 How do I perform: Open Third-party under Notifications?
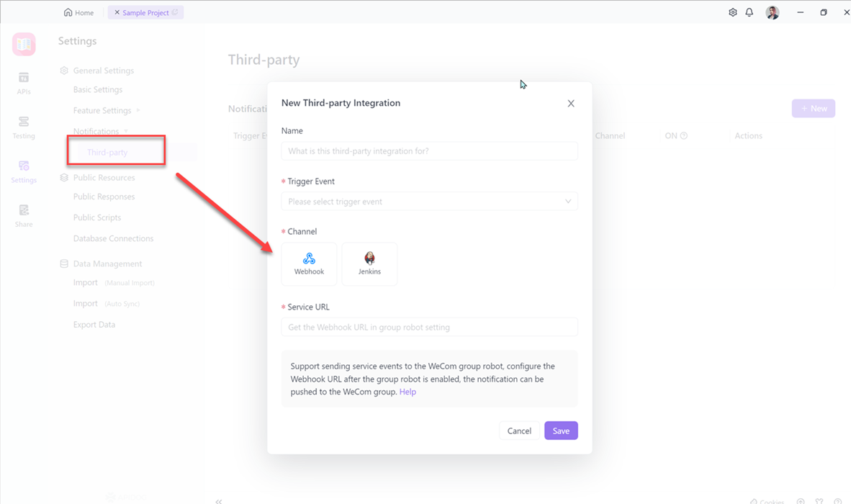click(x=107, y=153)
